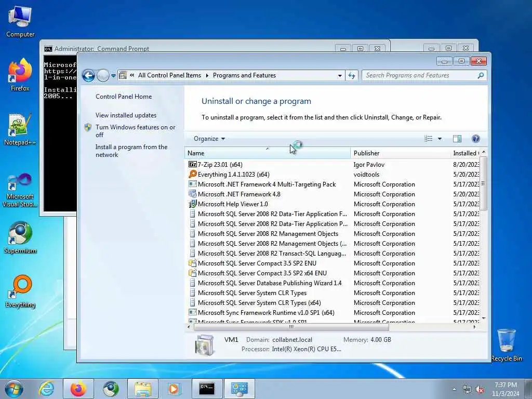Open Notepad++ desktop shortcut
The image size is (532, 399).
pos(20,129)
